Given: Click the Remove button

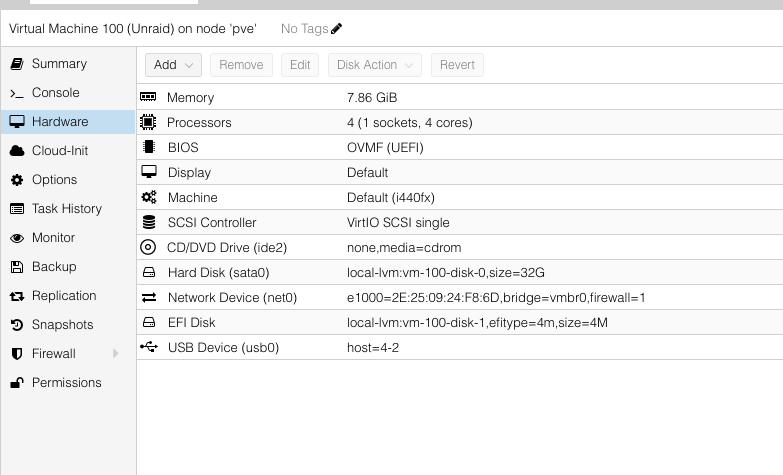Looking at the screenshot, I should (x=241, y=65).
